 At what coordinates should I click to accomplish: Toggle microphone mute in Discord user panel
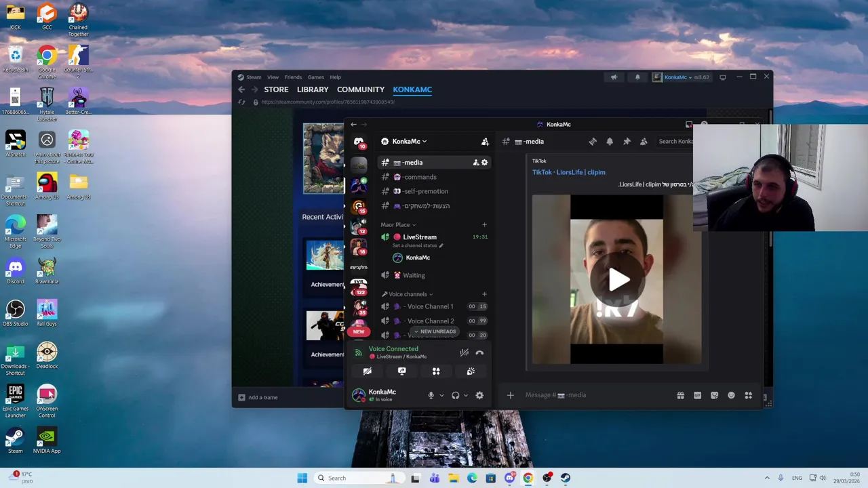click(x=431, y=395)
